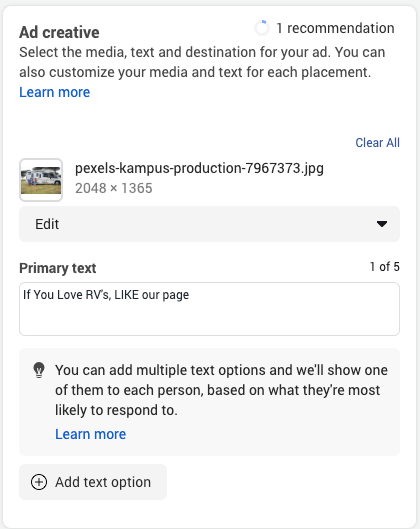The image size is (420, 529).
Task: Open the Edit dropdown menu
Action: (x=209, y=224)
